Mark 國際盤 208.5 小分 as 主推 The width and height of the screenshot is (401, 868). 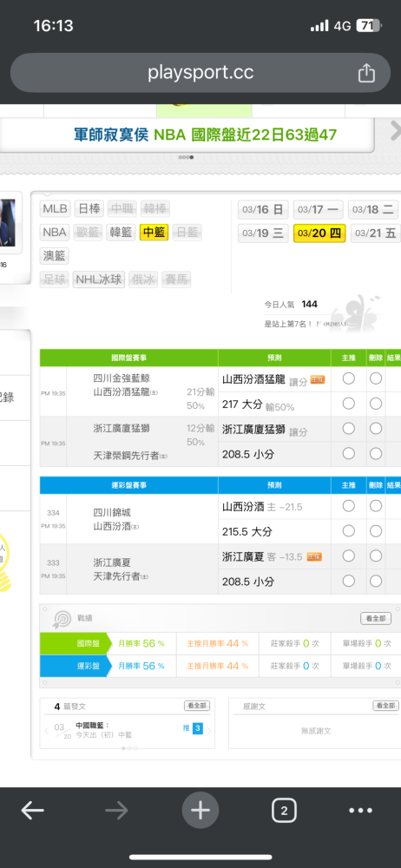click(x=348, y=453)
